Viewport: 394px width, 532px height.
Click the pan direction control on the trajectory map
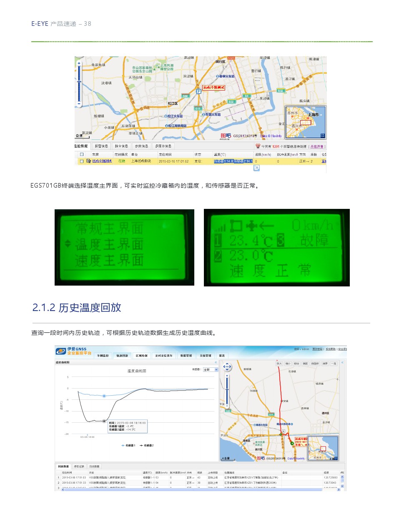pyautogui.click(x=227, y=367)
